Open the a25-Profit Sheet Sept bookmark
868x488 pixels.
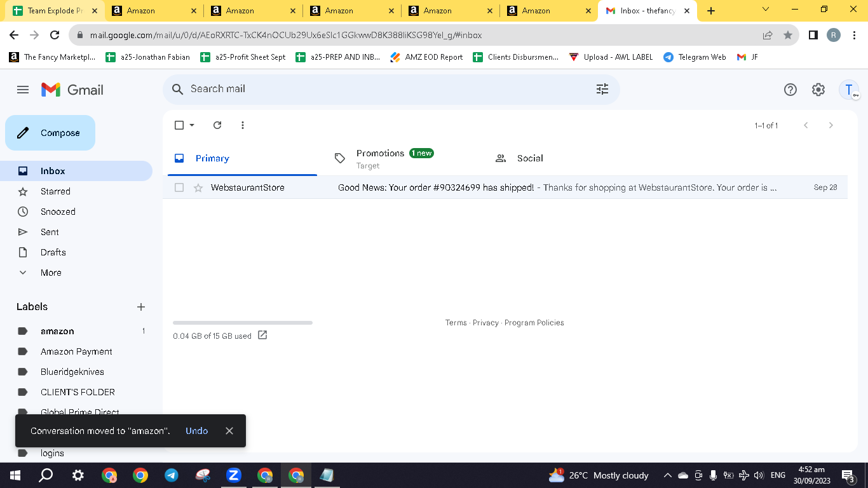tap(243, 57)
